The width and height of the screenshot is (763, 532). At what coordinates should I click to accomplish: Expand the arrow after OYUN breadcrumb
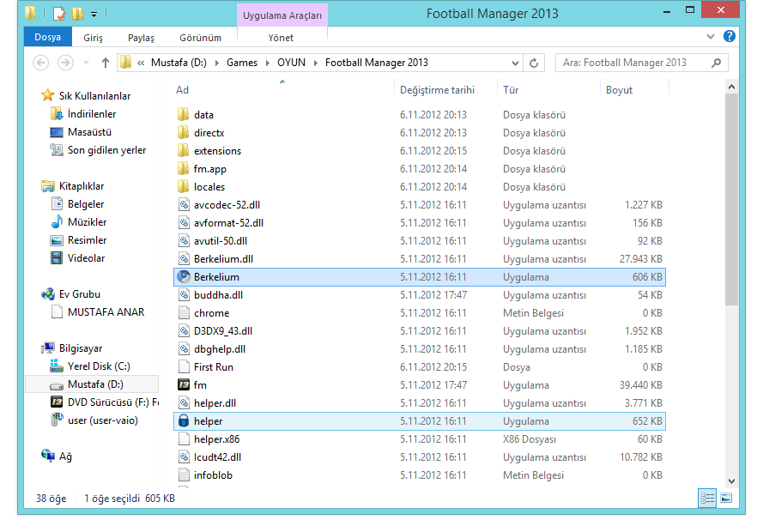(x=315, y=63)
